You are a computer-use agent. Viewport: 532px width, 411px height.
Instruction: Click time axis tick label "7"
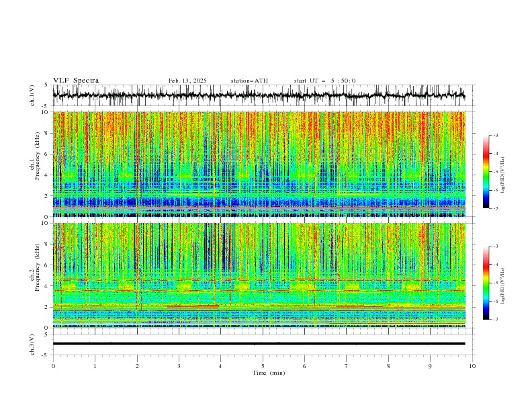[347, 366]
